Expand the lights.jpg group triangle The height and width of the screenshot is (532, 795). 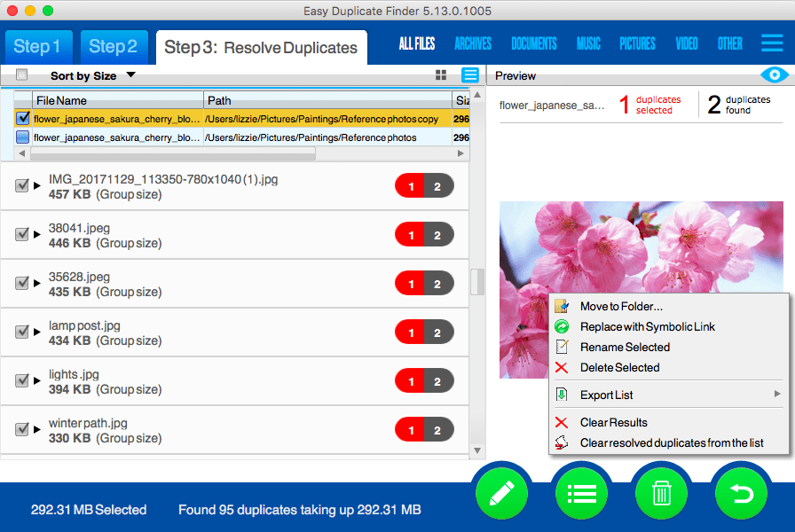tap(37, 380)
